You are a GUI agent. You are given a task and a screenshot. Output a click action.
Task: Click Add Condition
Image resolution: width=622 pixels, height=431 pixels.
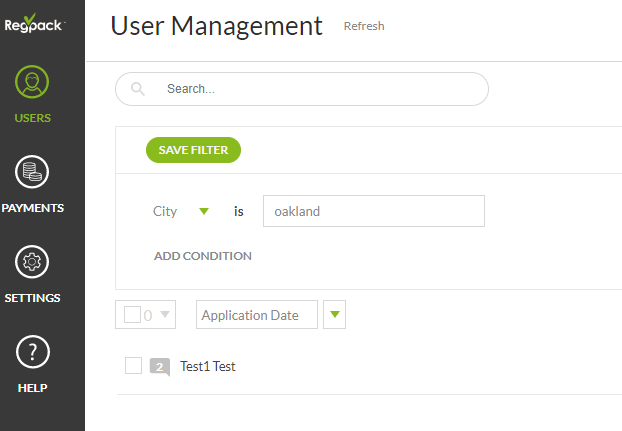pos(202,256)
